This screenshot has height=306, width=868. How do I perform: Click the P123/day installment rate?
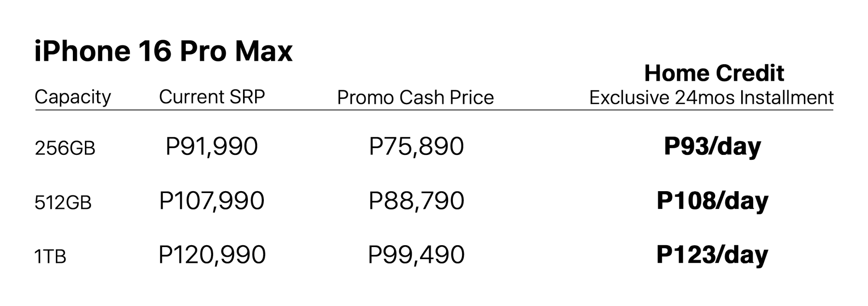712,255
